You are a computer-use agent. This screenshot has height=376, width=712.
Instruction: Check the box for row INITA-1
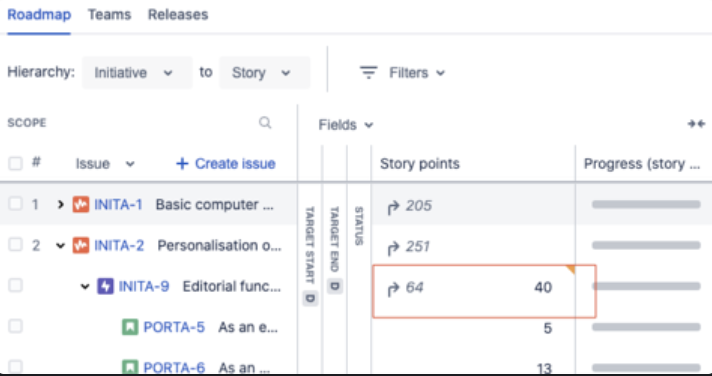pos(15,204)
